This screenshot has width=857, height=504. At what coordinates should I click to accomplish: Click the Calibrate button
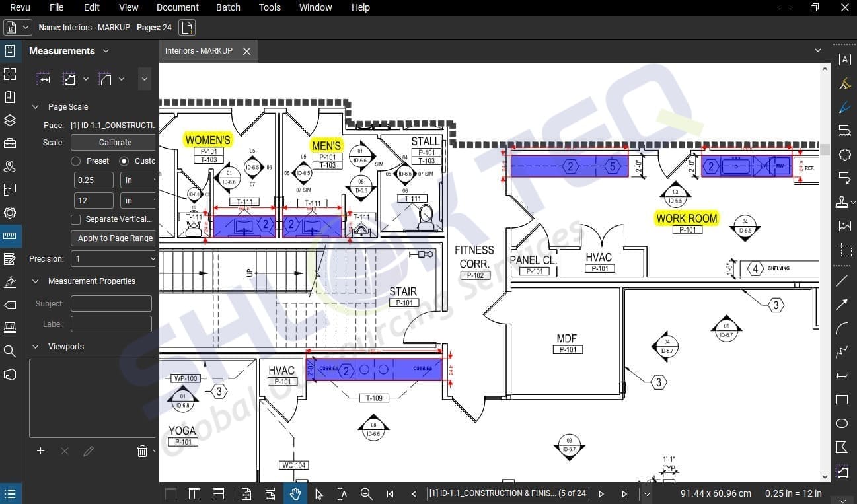[113, 143]
